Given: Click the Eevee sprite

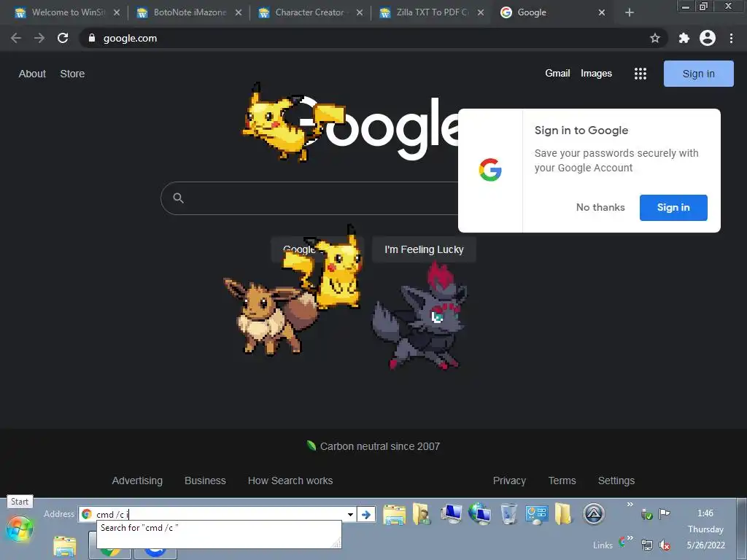Looking at the screenshot, I should tap(271, 316).
